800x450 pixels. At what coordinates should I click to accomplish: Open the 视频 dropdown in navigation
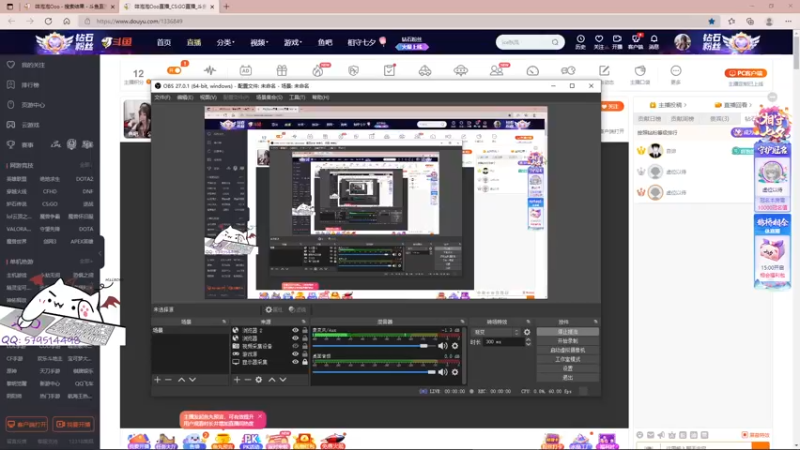coord(259,42)
